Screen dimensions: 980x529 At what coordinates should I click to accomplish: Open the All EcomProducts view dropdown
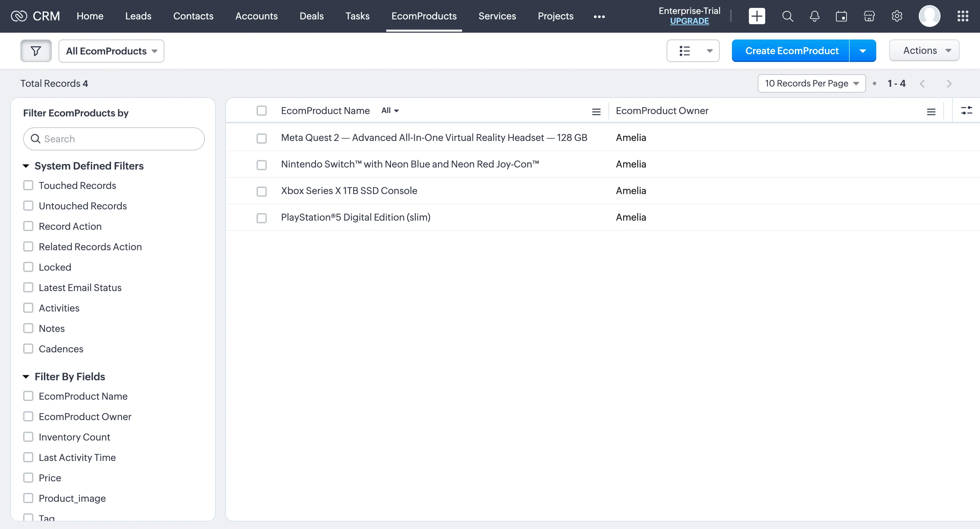click(x=112, y=51)
